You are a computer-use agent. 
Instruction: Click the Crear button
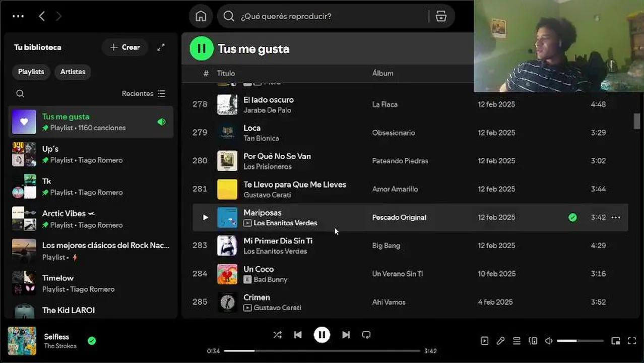125,47
